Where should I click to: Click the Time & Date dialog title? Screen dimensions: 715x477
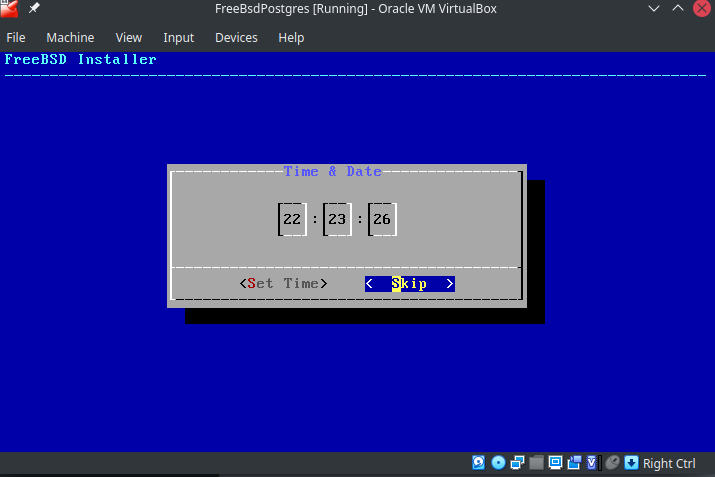(332, 171)
